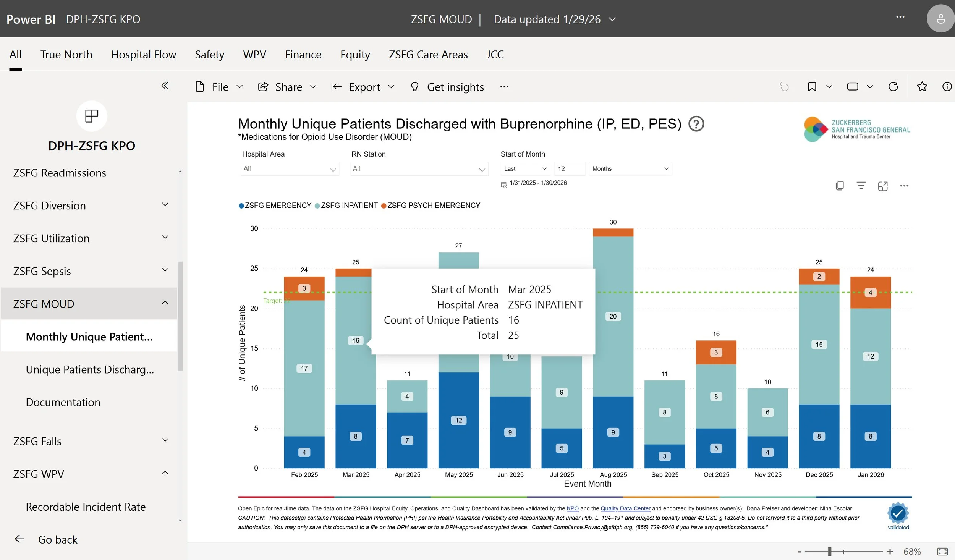Viewport: 955px width, 560px height.
Task: Open the Hospital Area dropdown
Action: [290, 169]
